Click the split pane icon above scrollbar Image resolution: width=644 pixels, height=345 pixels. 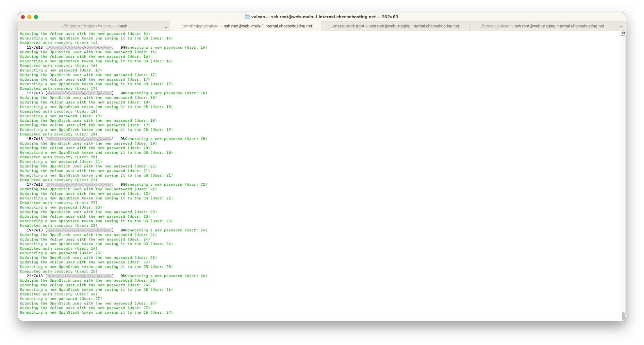(x=623, y=33)
